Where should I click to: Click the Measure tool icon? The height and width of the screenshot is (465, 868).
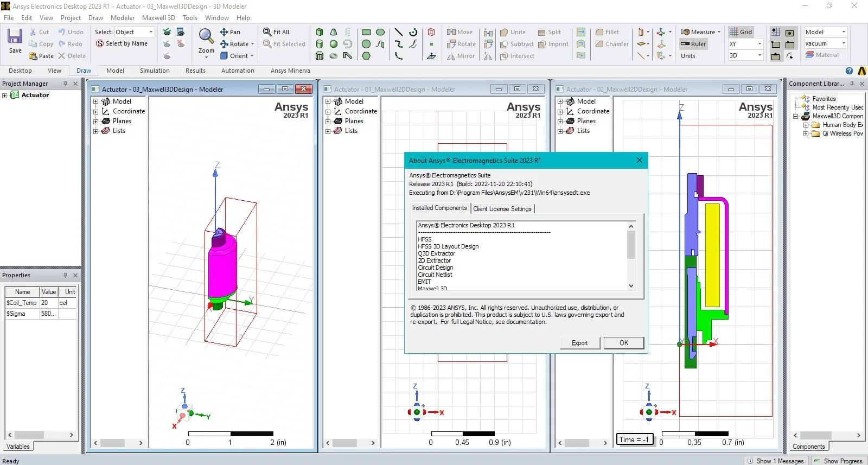(685, 32)
